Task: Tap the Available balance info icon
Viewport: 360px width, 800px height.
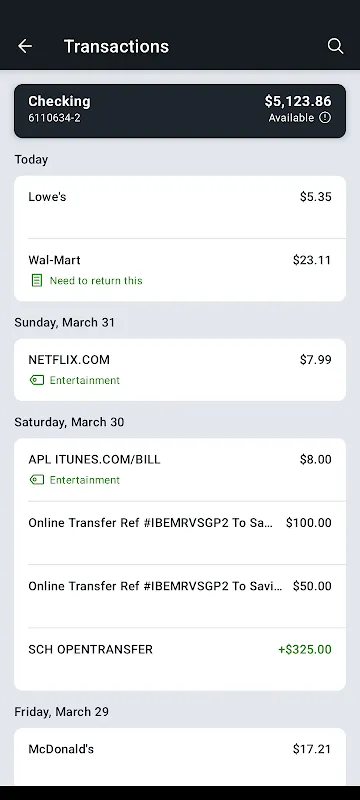Action: pyautogui.click(x=325, y=118)
